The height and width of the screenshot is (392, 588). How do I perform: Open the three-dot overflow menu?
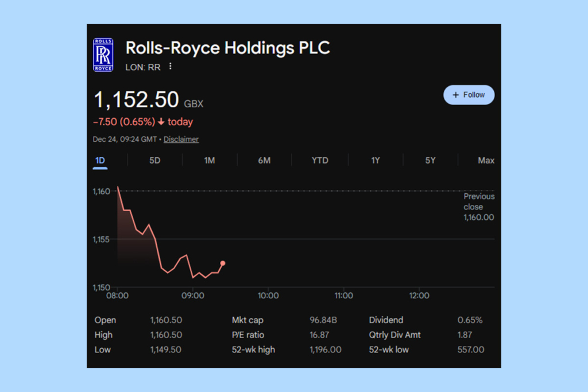(170, 66)
